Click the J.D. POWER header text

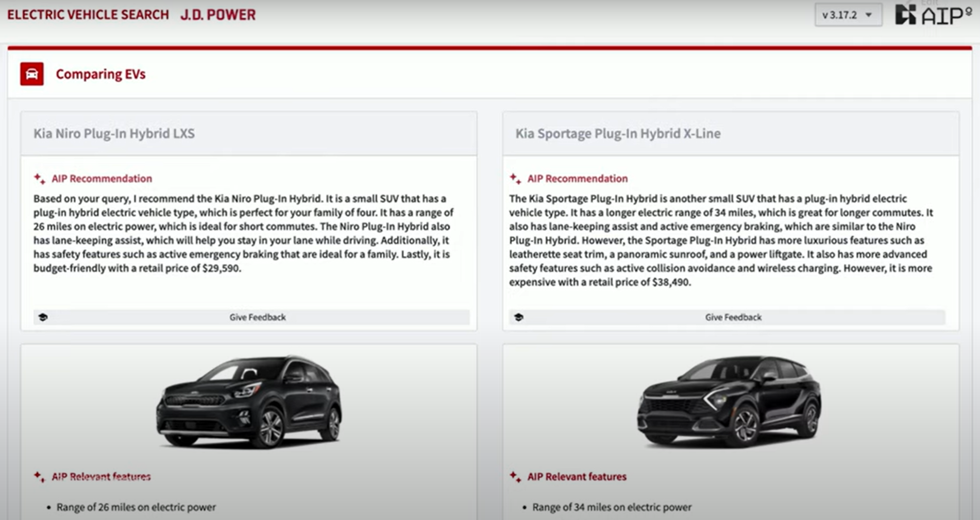click(x=218, y=14)
